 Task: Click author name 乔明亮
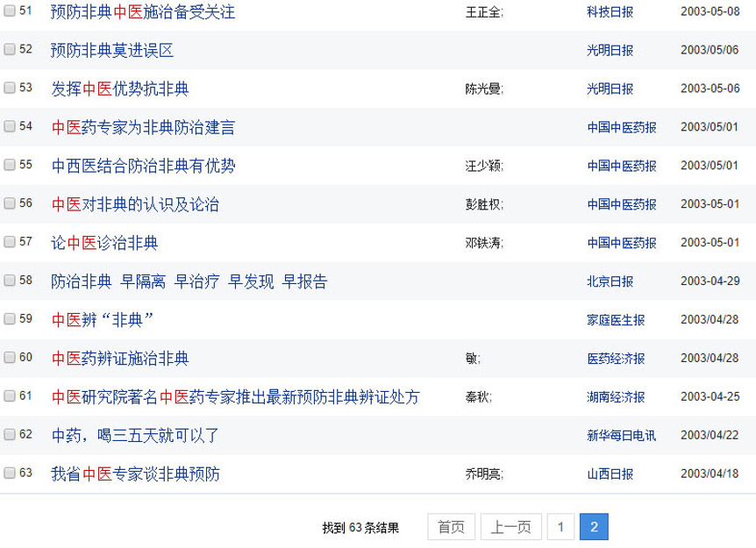[482, 474]
